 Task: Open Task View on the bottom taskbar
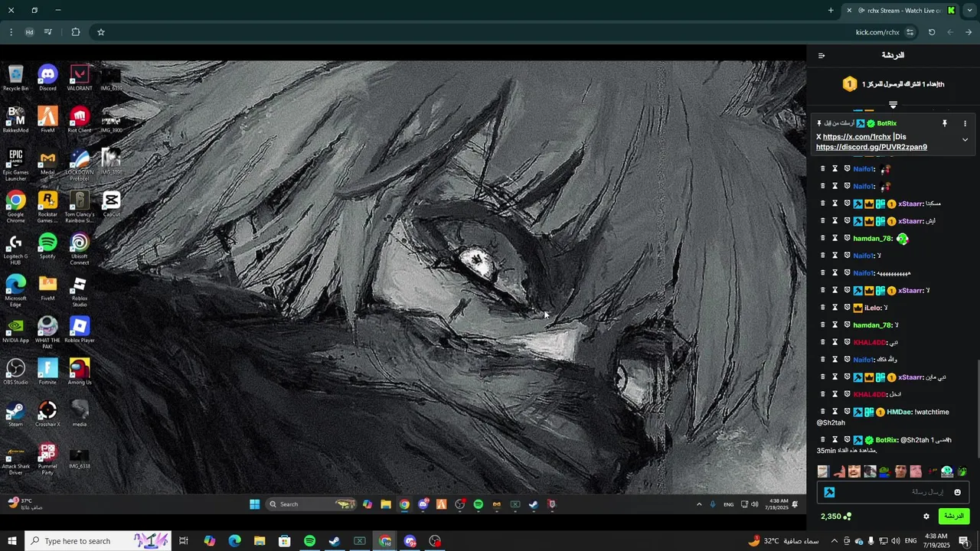[184, 541]
